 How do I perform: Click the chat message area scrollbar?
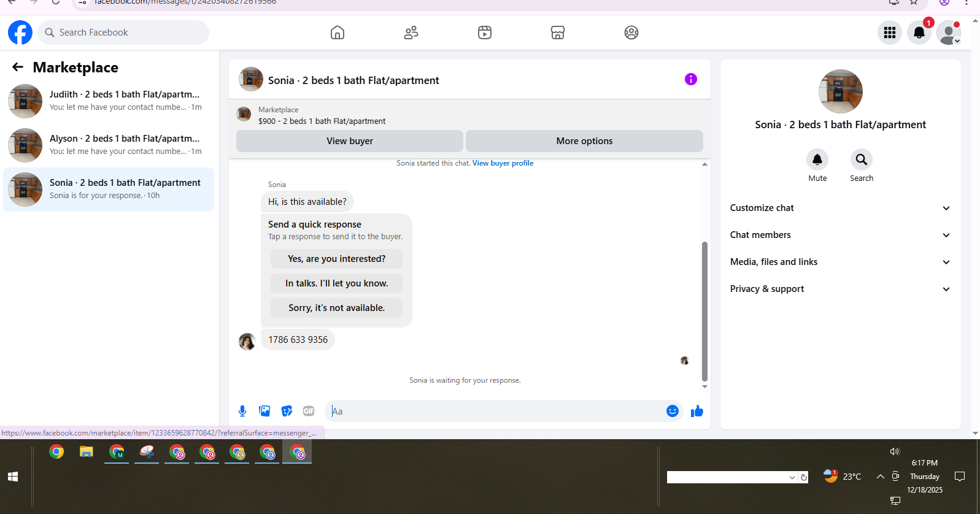click(x=704, y=311)
